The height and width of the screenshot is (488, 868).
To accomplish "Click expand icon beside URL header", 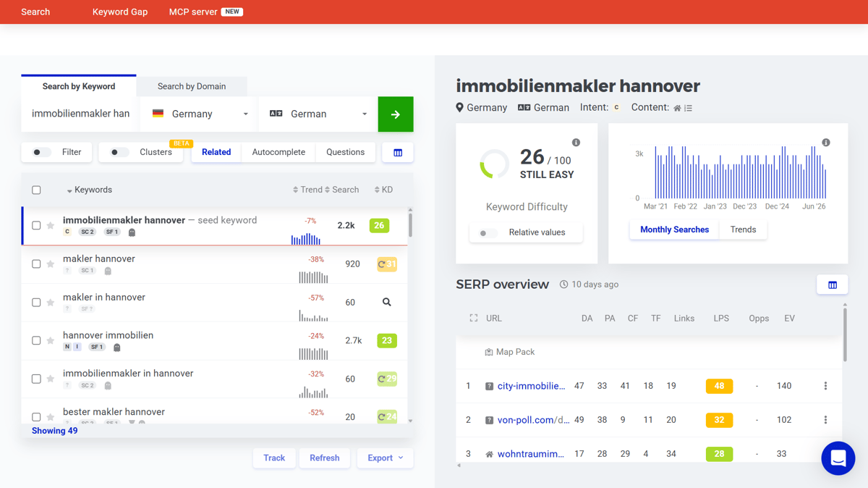I will pos(474,318).
